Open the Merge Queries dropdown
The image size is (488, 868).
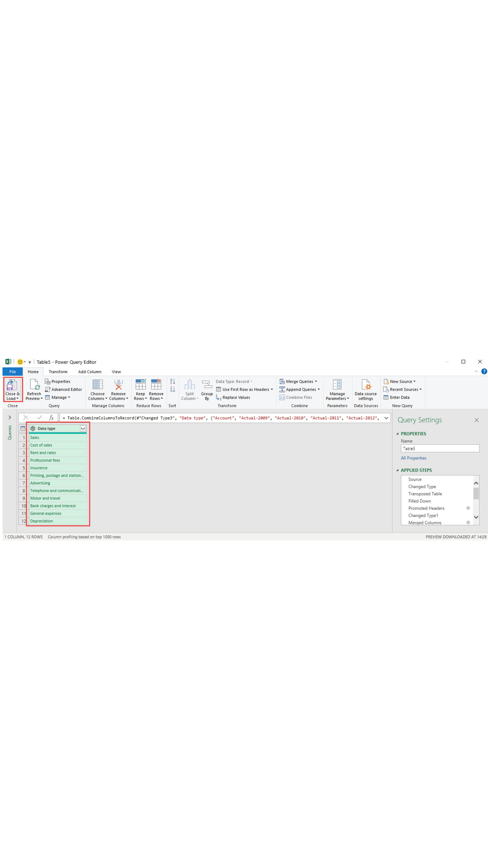tap(316, 382)
